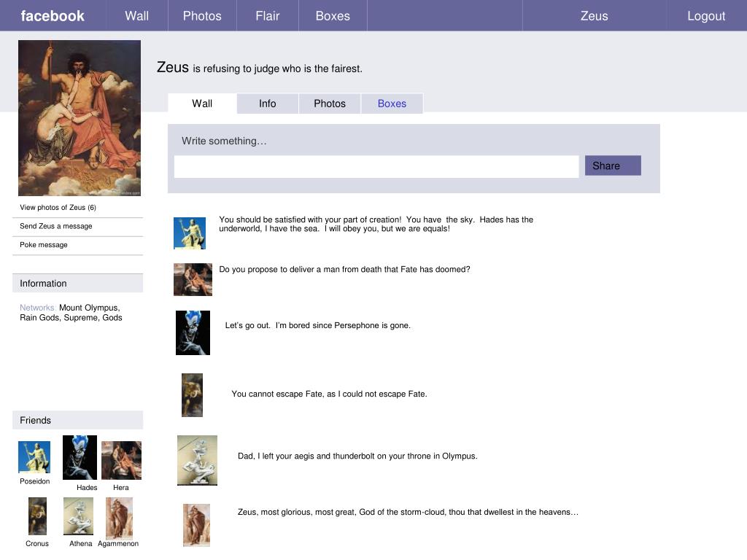
Task: Switch to the Info profile tab
Action: coord(267,104)
